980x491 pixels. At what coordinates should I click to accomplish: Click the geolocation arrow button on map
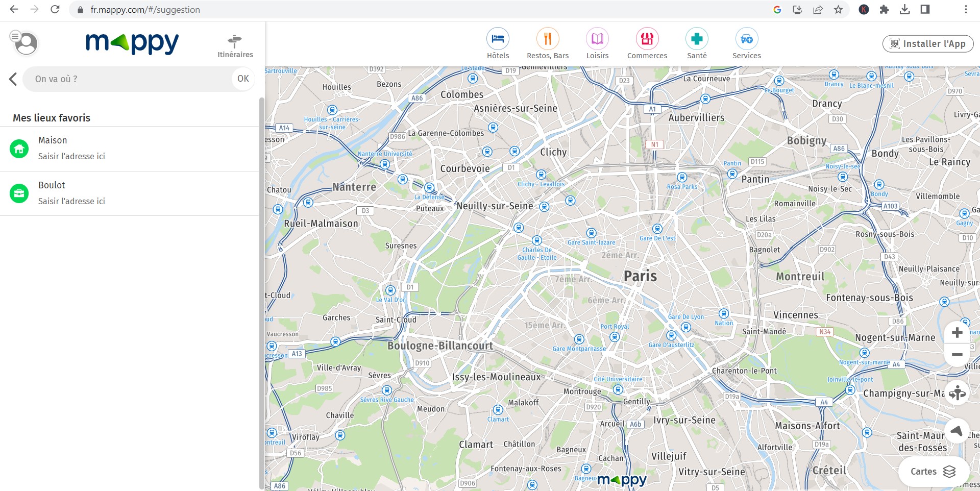coord(957,431)
